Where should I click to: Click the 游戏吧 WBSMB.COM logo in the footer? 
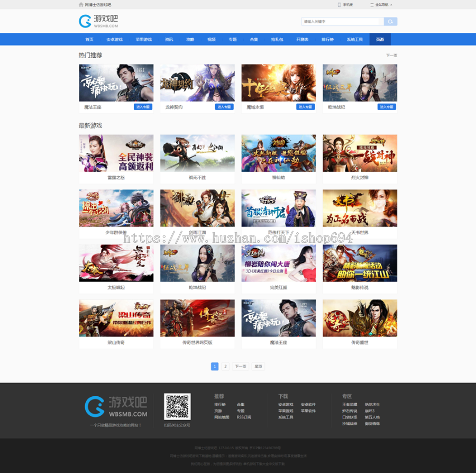(x=116, y=406)
